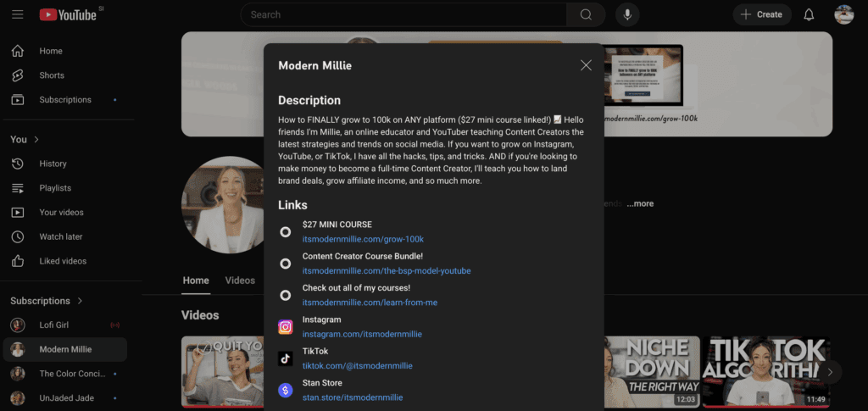Open the notifications bell

809,14
